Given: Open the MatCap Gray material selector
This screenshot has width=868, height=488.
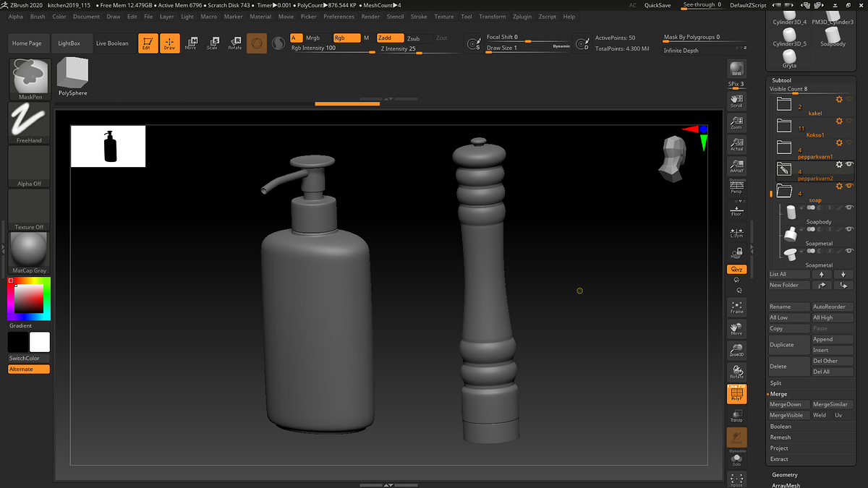Looking at the screenshot, I should click(30, 254).
